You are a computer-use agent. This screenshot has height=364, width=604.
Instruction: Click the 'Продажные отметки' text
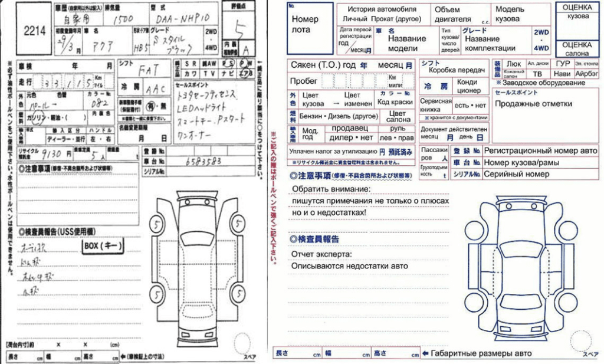533,104
